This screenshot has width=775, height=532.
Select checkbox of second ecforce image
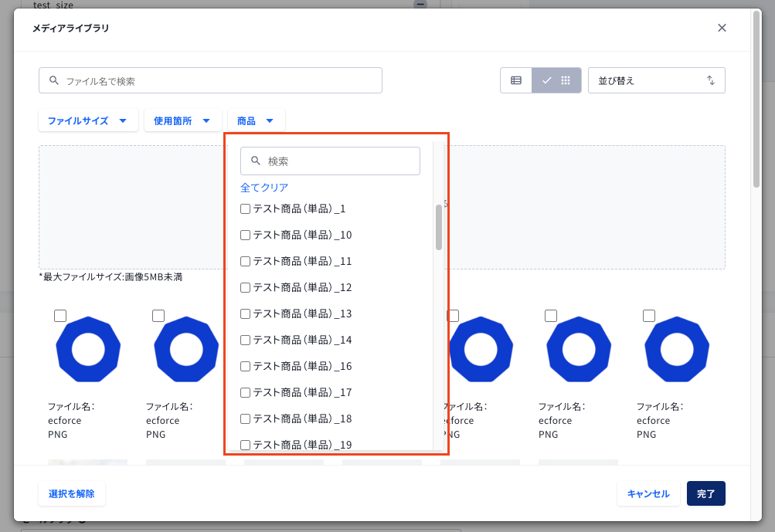158,316
